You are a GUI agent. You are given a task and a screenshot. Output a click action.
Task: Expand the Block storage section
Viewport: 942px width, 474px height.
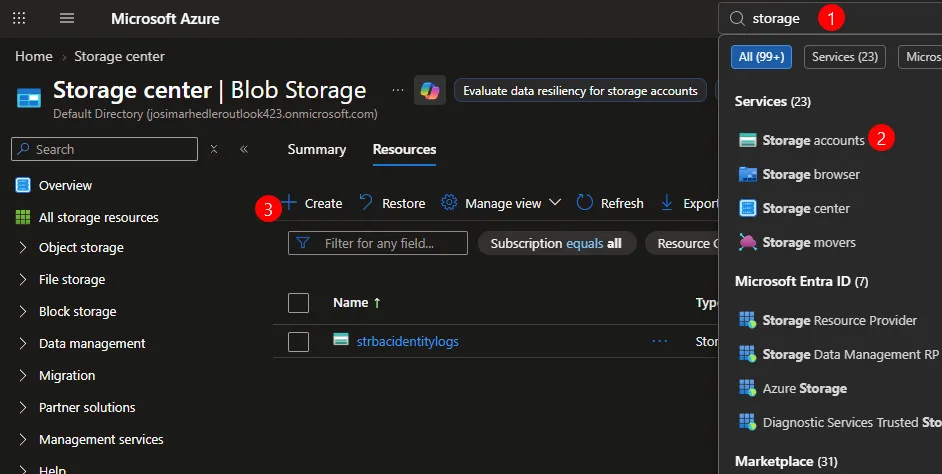pos(23,311)
